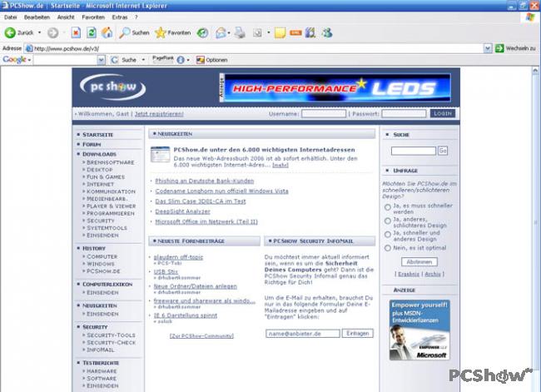Click 'Jetzt registrieren!' link
Screen dimensions: 541x392
pyautogui.click(x=159, y=114)
